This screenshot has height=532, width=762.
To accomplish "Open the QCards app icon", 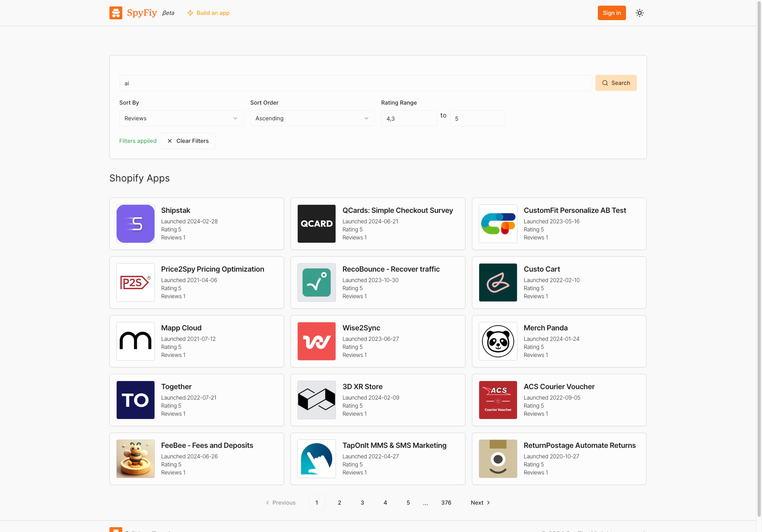I will (x=317, y=224).
